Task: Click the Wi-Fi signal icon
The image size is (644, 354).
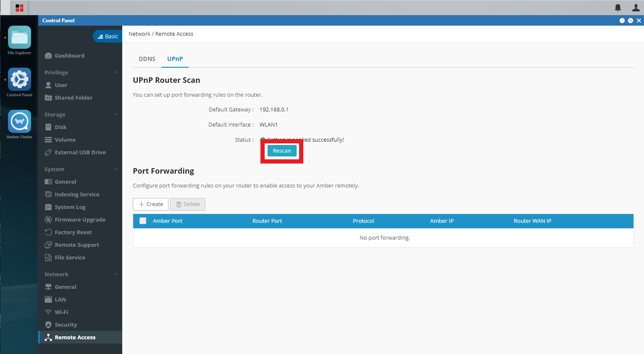Action: pos(48,312)
